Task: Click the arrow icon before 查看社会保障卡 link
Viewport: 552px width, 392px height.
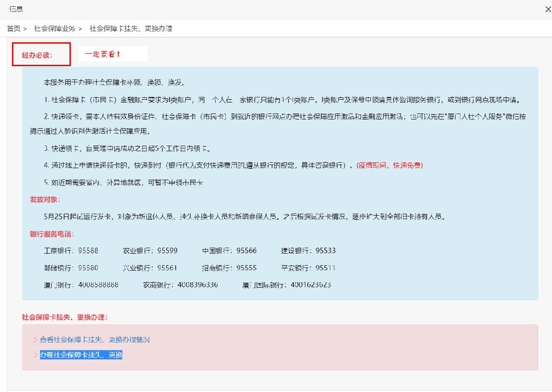Action: pos(35,340)
